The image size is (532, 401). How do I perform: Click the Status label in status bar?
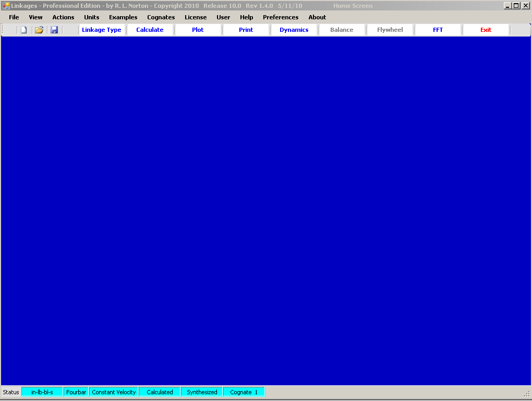(x=11, y=392)
